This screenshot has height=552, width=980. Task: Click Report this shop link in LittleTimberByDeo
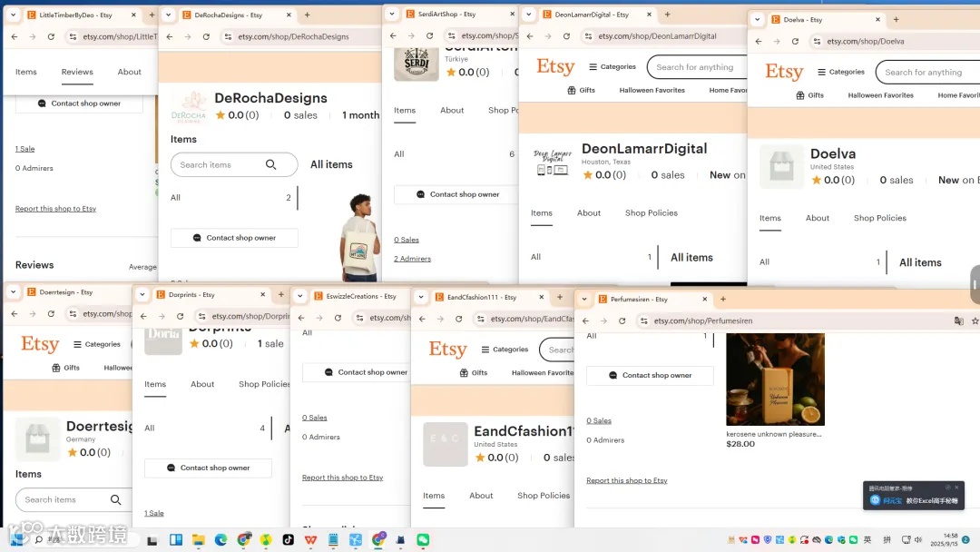pos(55,209)
